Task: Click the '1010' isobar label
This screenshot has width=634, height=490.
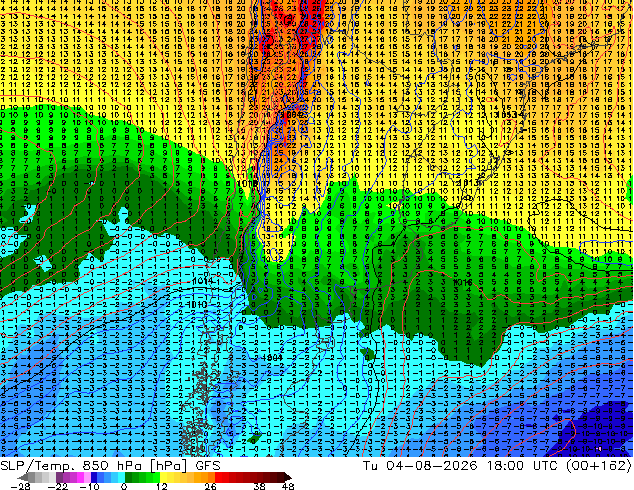Action: click(197, 304)
